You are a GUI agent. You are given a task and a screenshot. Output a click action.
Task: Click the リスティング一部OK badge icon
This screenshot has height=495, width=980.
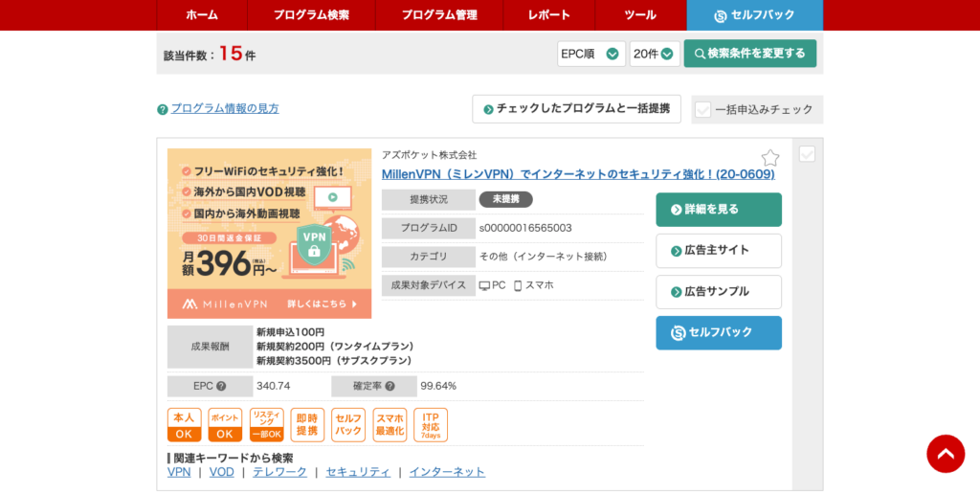(266, 425)
